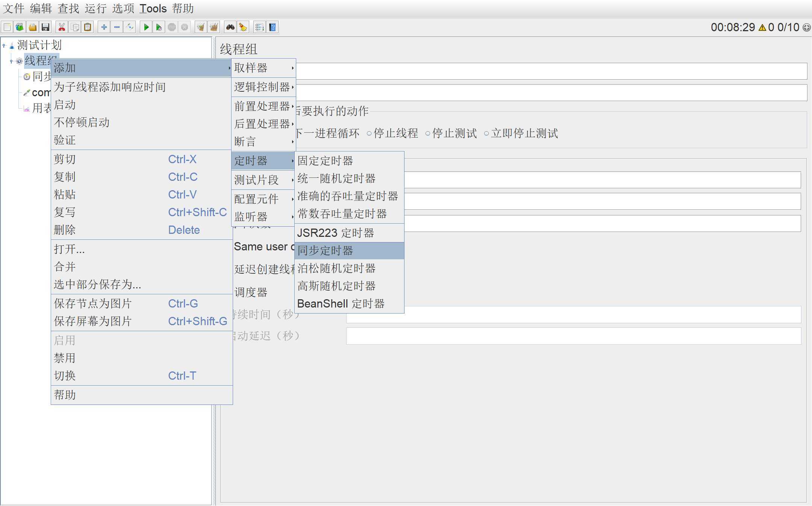Open the 运行 menu
Image resolution: width=812 pixels, height=506 pixels.
[96, 8]
